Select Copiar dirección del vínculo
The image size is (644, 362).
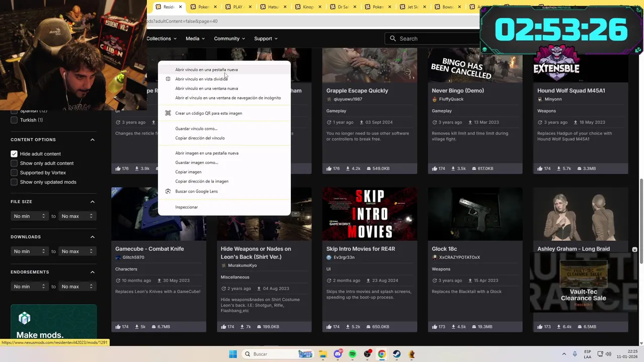[224, 138]
